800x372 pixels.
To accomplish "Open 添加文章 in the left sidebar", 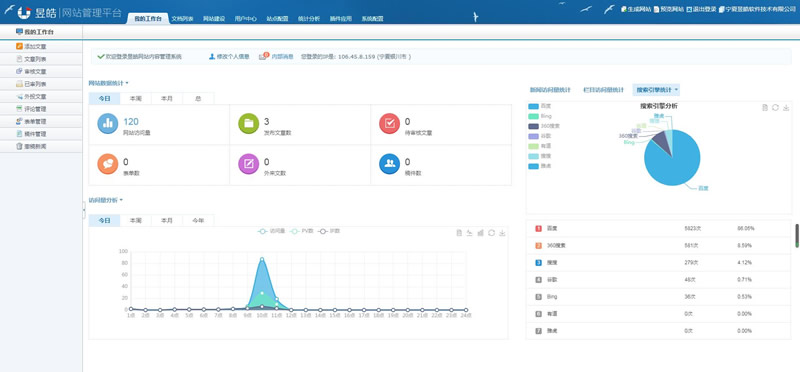I will 41,46.
